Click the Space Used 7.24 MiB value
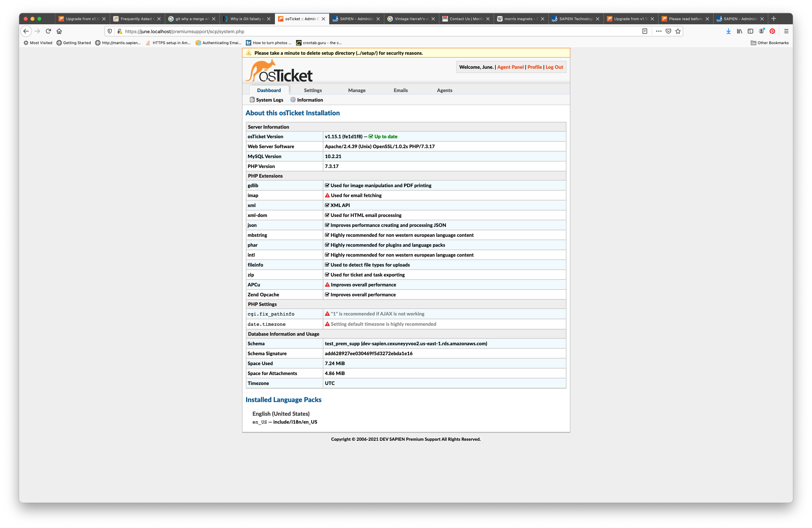812x528 pixels. click(335, 363)
